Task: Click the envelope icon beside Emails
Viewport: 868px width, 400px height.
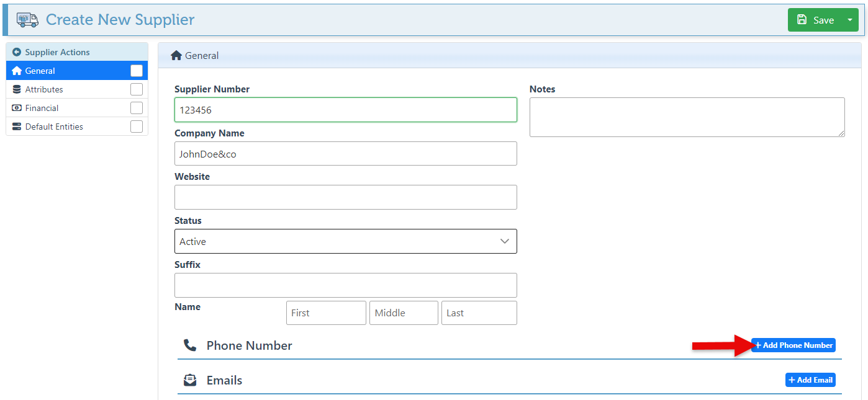Action: tap(189, 380)
